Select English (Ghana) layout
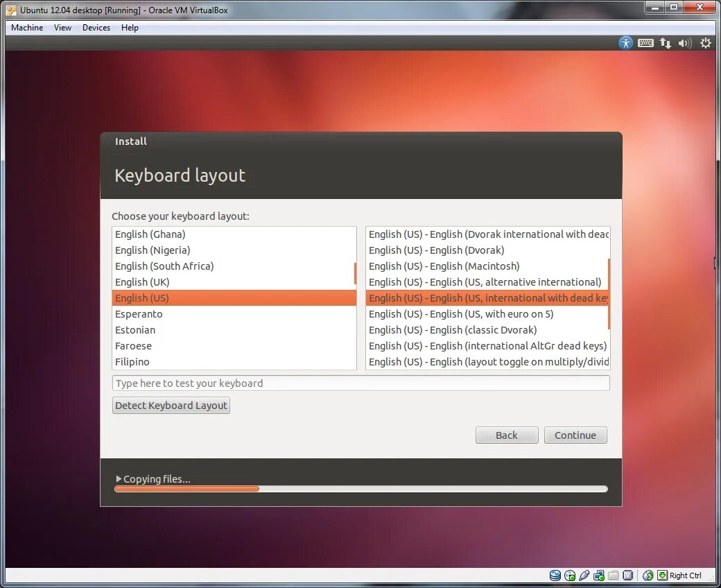This screenshot has width=721, height=588. (234, 234)
